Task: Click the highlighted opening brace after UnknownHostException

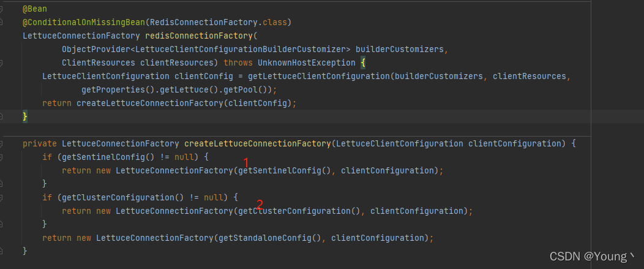Action: point(362,63)
